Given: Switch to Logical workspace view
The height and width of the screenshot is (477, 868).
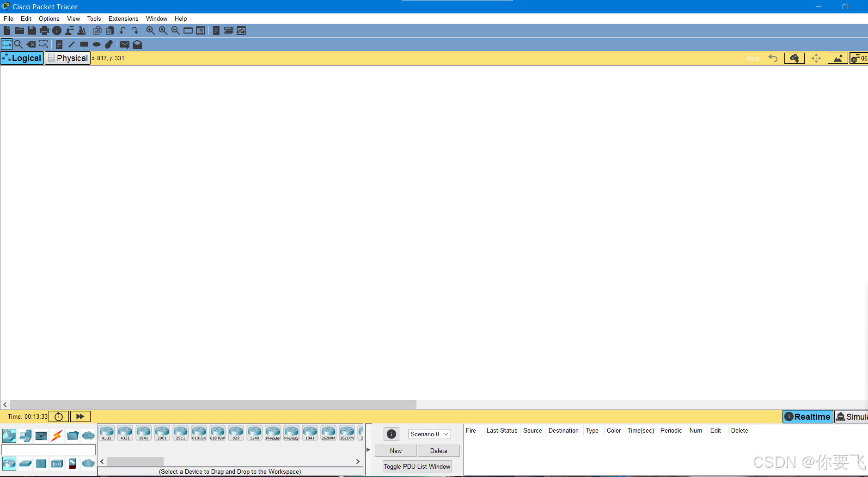Looking at the screenshot, I should (x=22, y=58).
